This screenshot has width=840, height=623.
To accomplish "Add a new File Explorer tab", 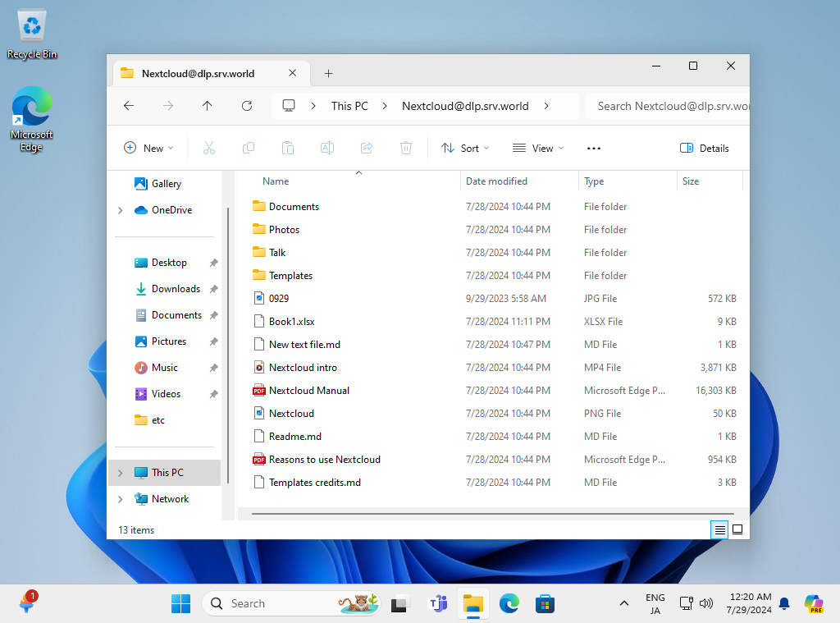I will point(328,73).
